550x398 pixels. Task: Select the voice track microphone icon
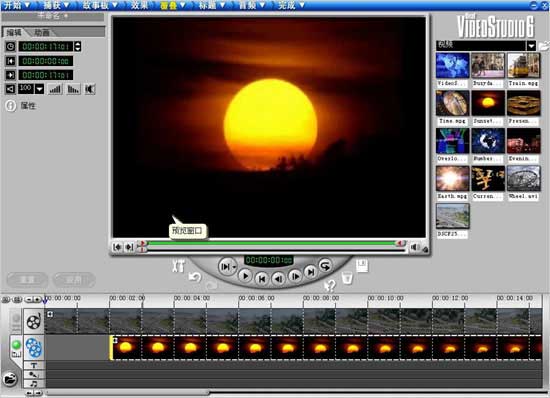tap(34, 375)
